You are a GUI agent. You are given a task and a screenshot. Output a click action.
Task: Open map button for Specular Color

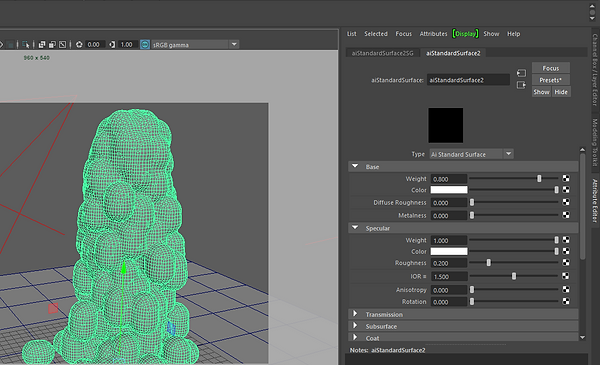(x=566, y=251)
